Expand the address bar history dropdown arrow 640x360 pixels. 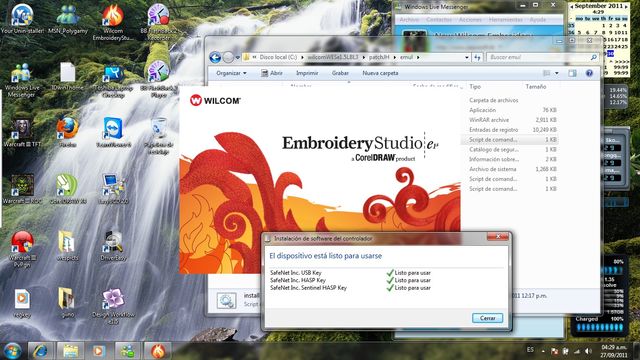click(467, 58)
